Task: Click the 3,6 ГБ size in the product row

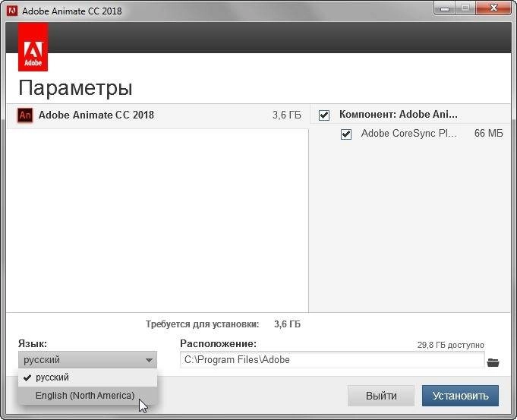Action: [x=286, y=115]
